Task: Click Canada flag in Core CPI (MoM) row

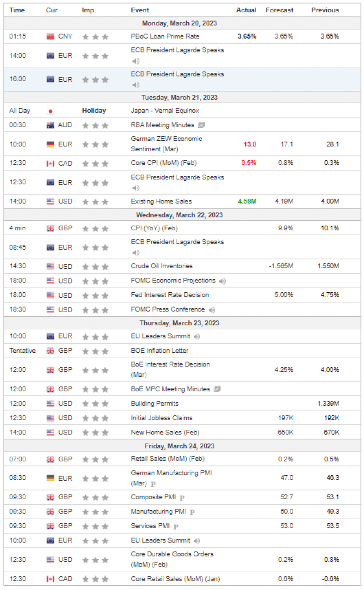Action: coord(51,164)
